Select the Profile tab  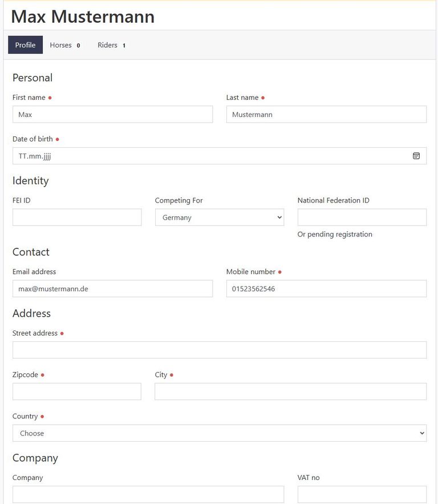pos(25,45)
